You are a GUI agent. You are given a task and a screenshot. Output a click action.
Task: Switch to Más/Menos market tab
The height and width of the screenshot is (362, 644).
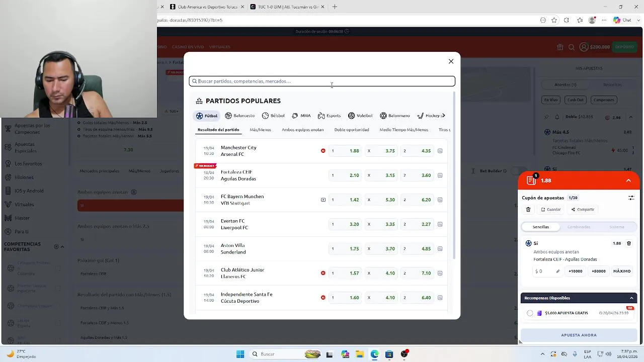coord(260,130)
